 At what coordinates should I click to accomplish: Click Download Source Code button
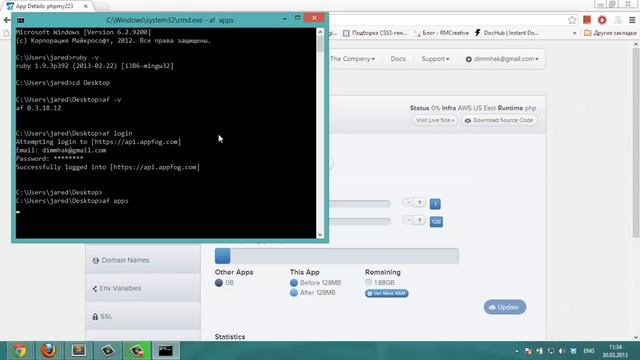click(500, 120)
